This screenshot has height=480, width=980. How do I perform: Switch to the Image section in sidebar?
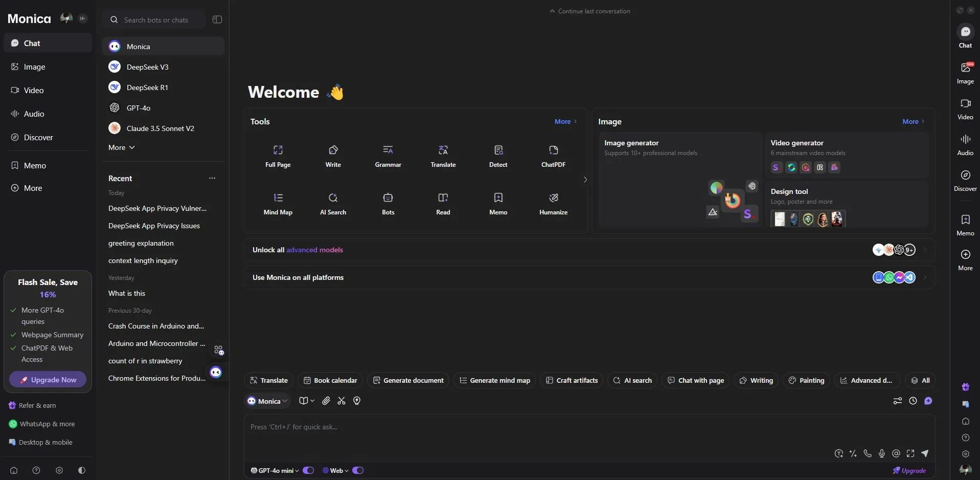34,67
